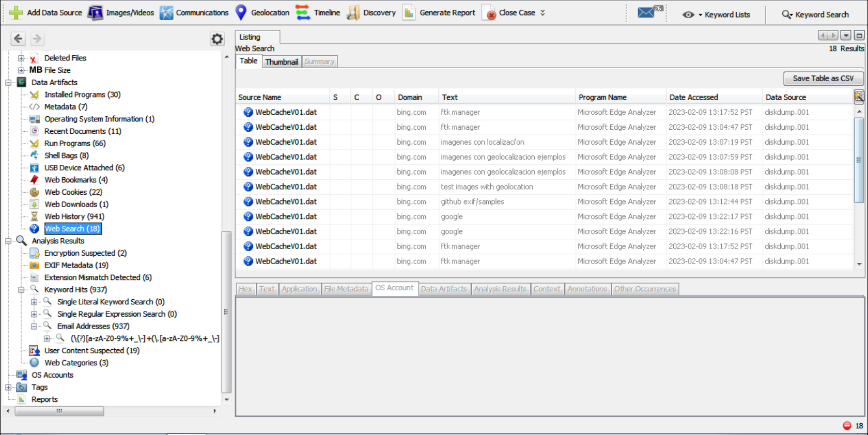Select USB Device Attached (6)
Image resolution: width=868 pixels, height=435 pixels.
click(84, 168)
